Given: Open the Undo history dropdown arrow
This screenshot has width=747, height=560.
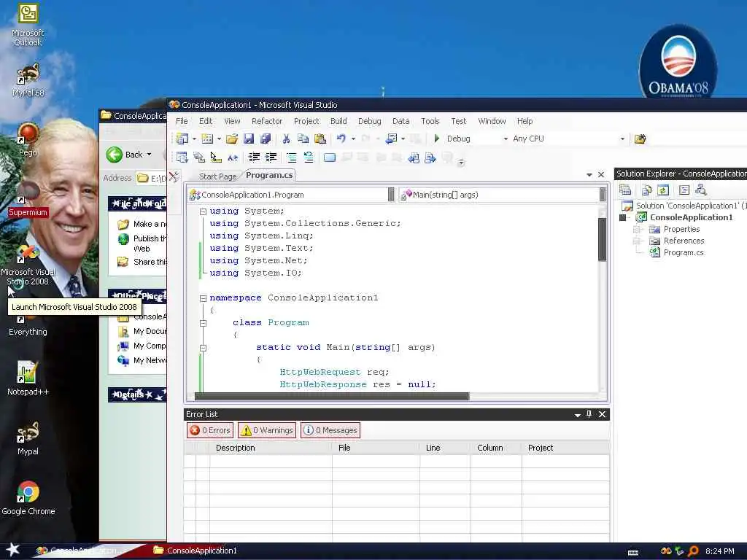Looking at the screenshot, I should click(353, 139).
